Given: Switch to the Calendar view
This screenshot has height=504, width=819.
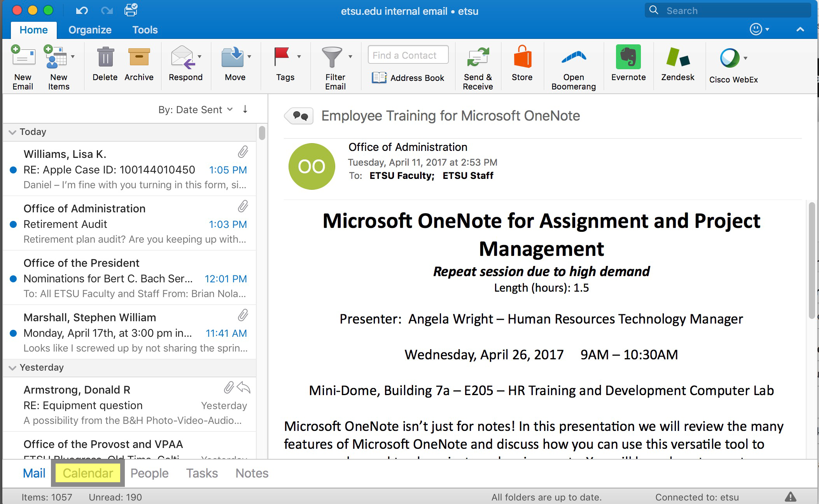Looking at the screenshot, I should pos(88,473).
